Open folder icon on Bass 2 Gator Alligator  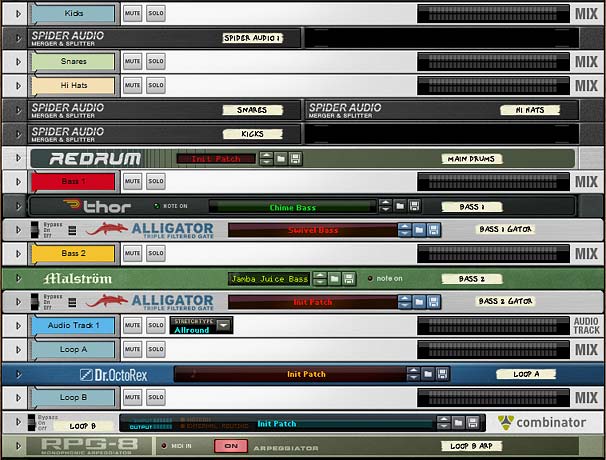point(419,302)
